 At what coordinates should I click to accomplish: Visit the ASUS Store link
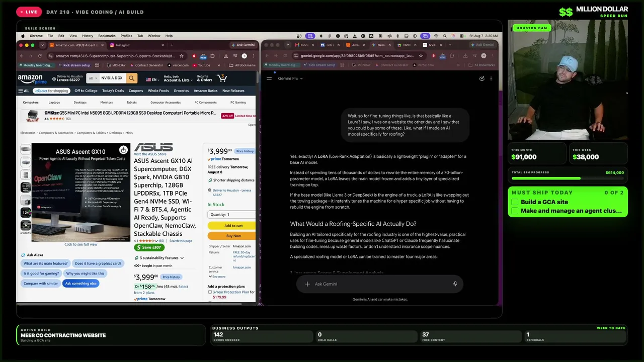[150, 154]
